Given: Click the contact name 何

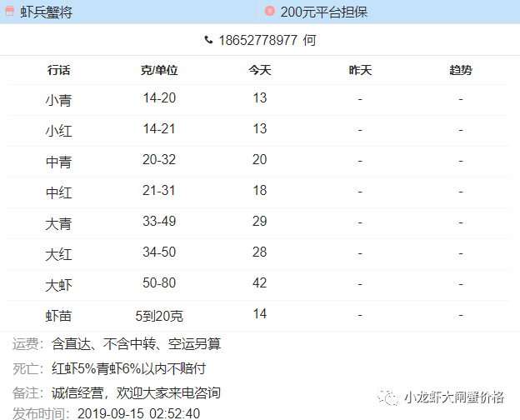Looking at the screenshot, I should [x=309, y=41].
